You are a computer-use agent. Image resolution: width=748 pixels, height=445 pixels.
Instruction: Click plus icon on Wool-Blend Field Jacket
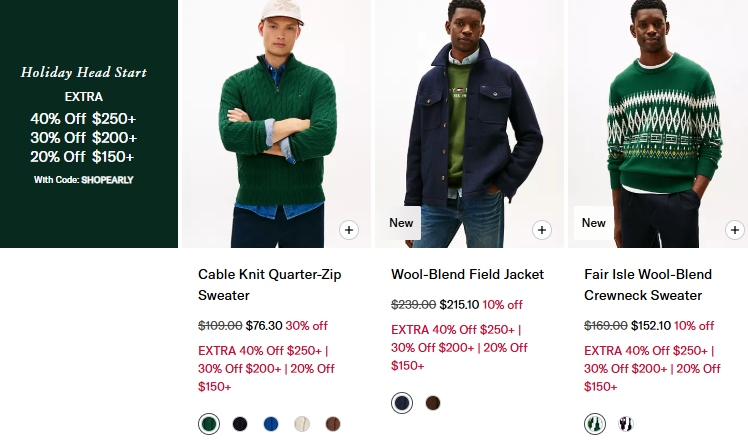coord(542,229)
